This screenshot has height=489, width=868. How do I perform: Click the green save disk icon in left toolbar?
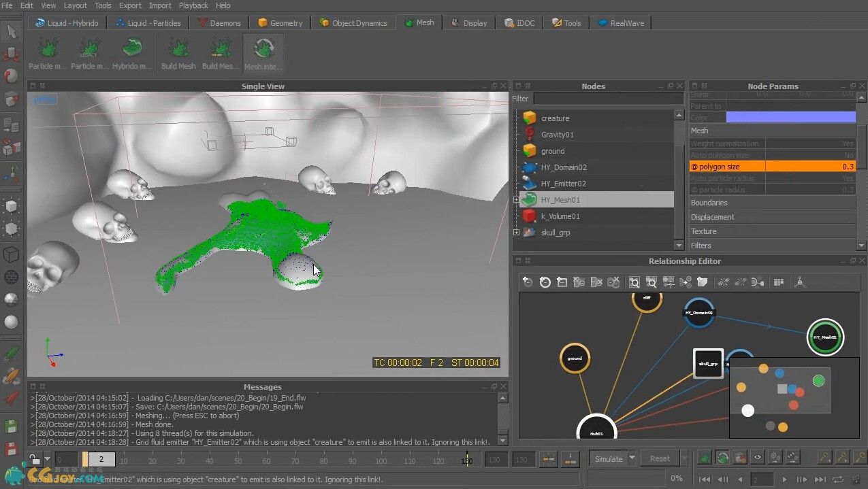[x=12, y=426]
